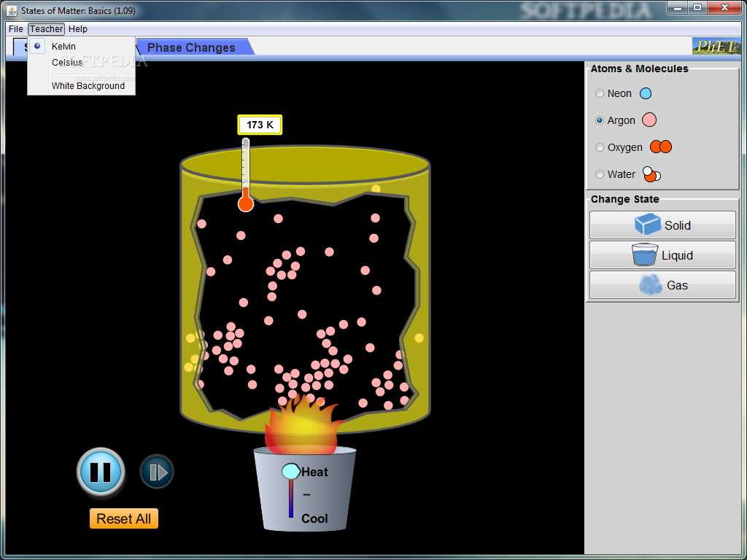
Task: Pause the simulation with the pause button
Action: pos(101,472)
